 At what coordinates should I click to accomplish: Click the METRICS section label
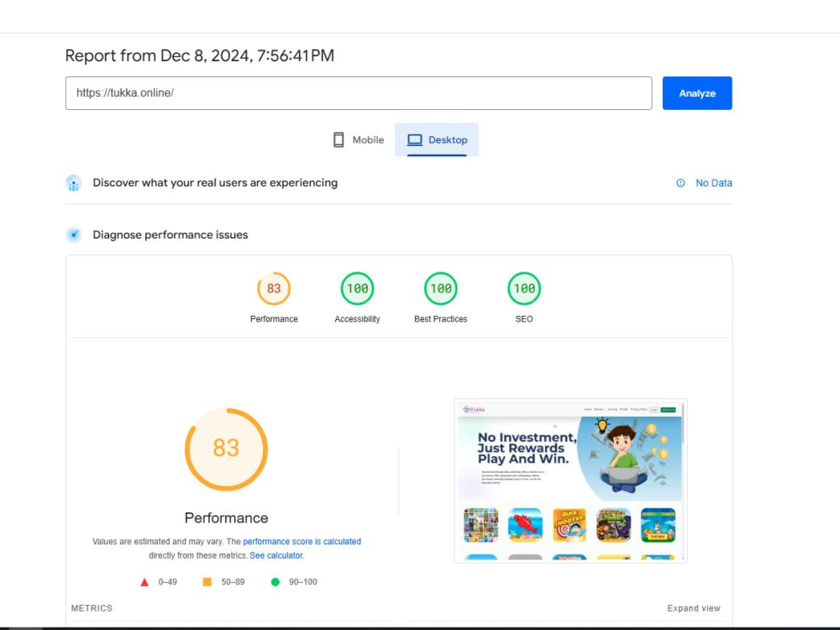[92, 608]
